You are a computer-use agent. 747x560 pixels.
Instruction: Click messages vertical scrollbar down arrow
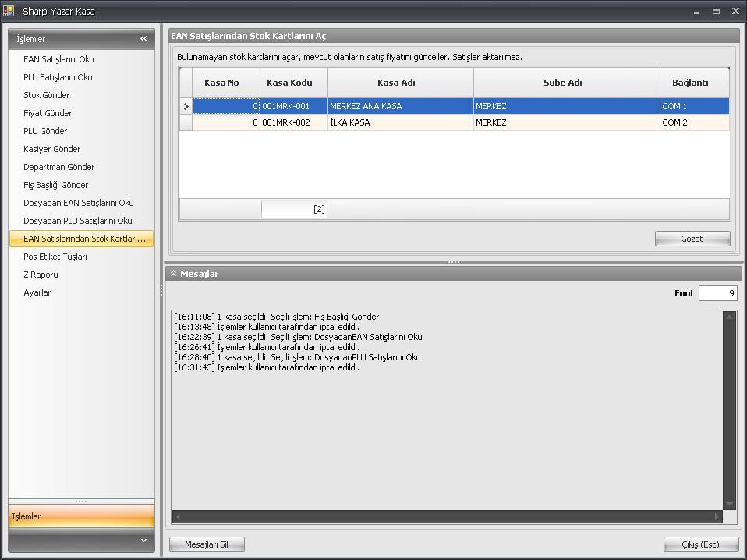[x=729, y=505]
